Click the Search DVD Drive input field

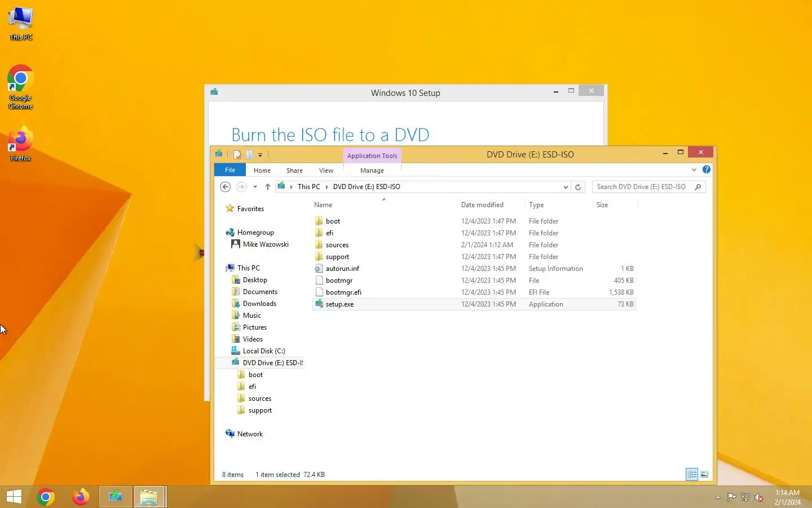(643, 187)
